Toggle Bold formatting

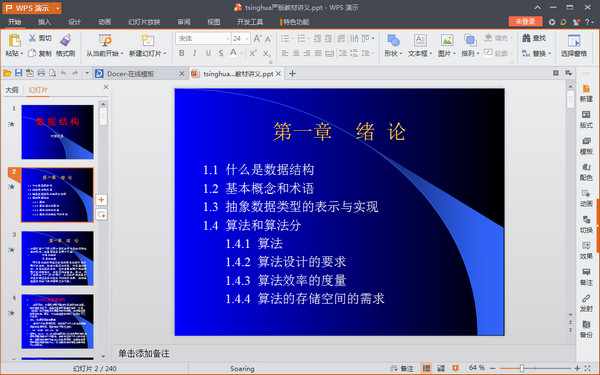pyautogui.click(x=181, y=53)
